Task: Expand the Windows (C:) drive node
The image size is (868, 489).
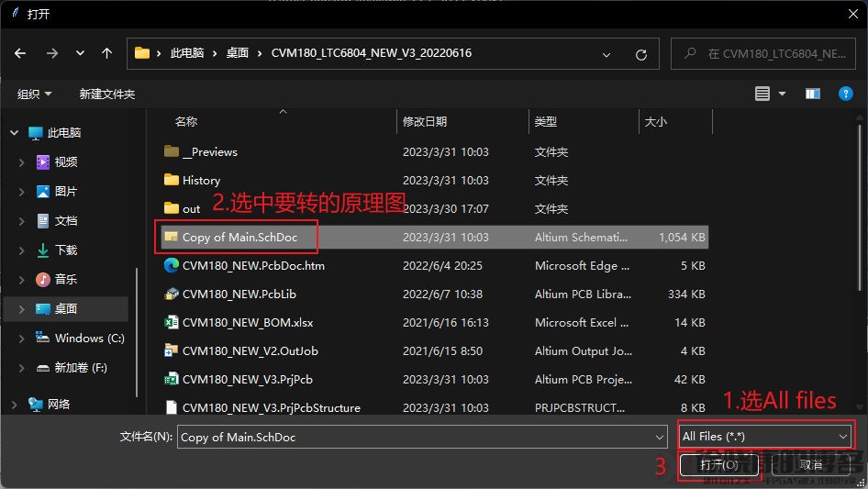Action: pyautogui.click(x=22, y=339)
